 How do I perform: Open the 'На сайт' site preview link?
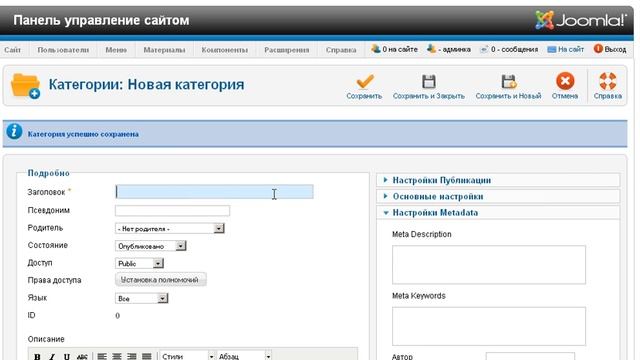point(566,49)
